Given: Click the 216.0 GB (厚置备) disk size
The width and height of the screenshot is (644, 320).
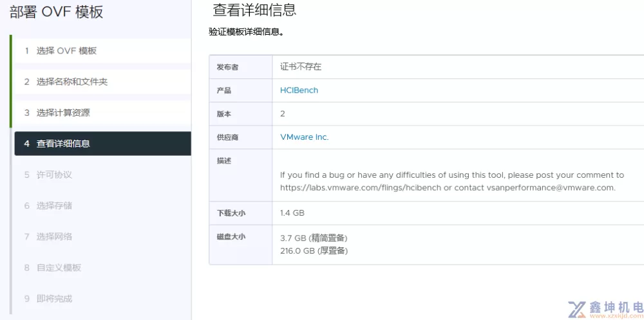Looking at the screenshot, I should [314, 250].
